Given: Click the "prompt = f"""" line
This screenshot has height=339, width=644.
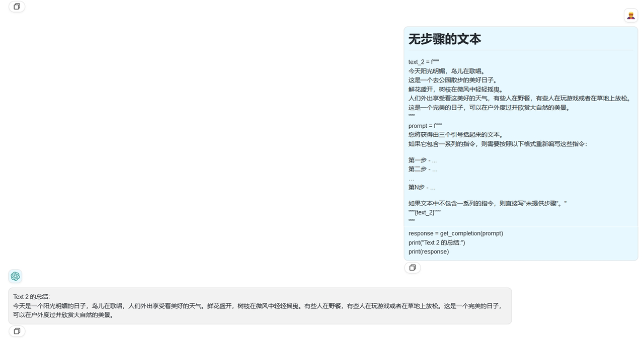Looking at the screenshot, I should 425,126.
